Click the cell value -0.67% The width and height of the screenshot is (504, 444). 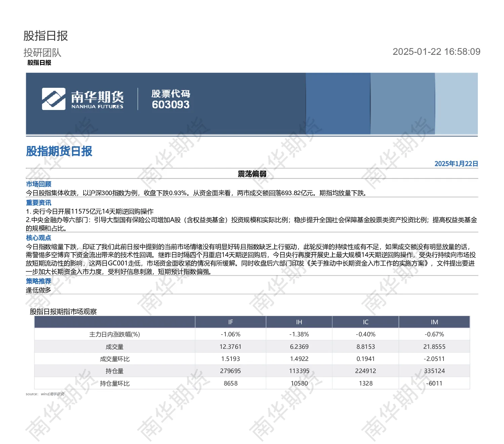coord(434,334)
